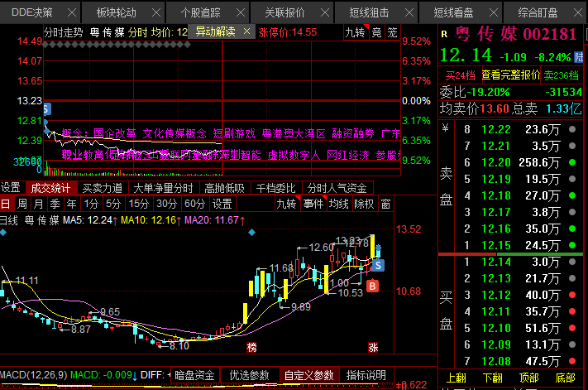Image resolution: width=588 pixels, height=390 pixels.
Task: Toggle 九转 in K-line toolbar
Action: (287, 204)
